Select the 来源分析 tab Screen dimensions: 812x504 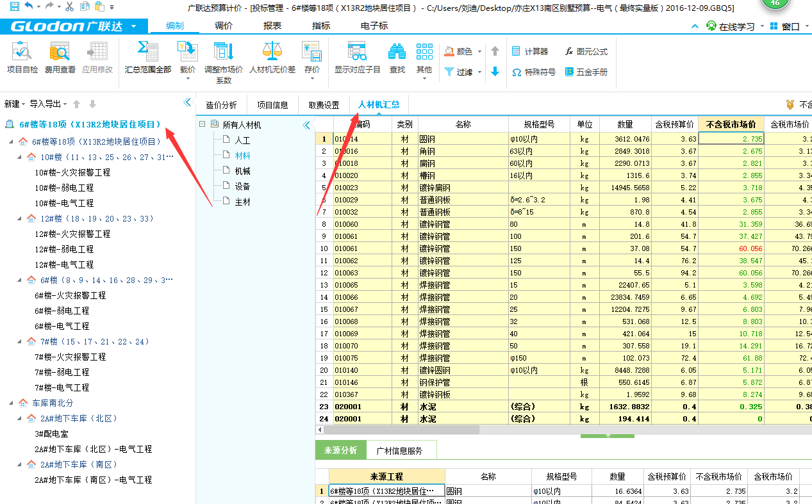[340, 450]
